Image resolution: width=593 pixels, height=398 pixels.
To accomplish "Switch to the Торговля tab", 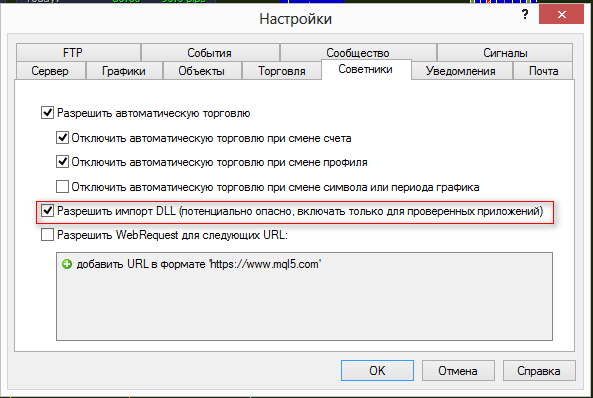I will (x=282, y=71).
